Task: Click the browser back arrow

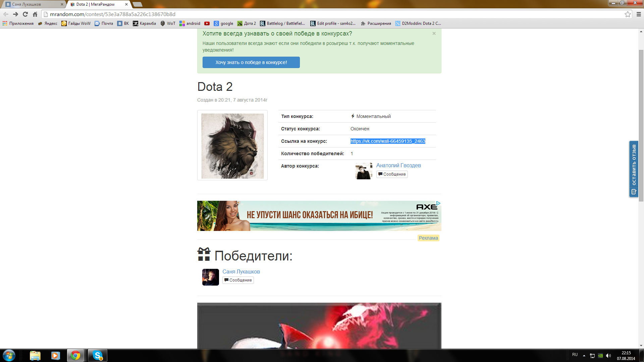Action: point(6,14)
